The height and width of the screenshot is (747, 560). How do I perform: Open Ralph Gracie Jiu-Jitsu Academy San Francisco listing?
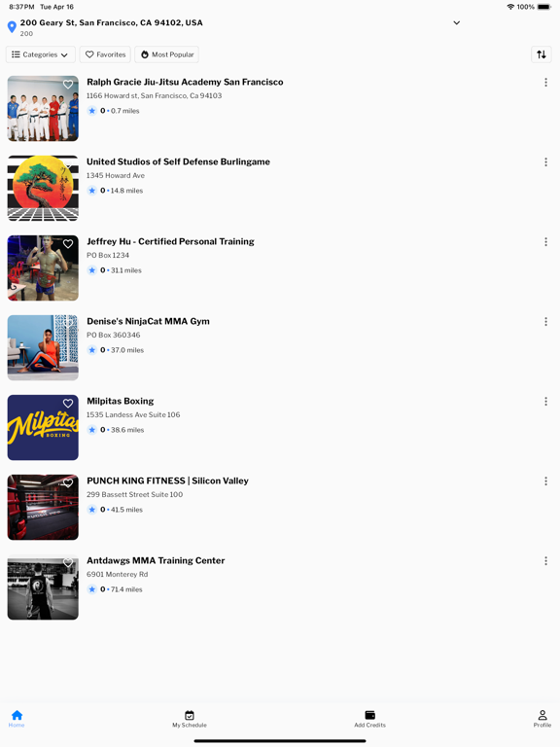[185, 82]
